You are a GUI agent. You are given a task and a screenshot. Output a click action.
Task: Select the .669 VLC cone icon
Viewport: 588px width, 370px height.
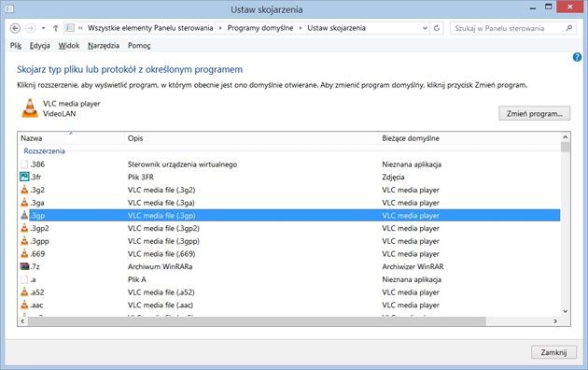pyautogui.click(x=24, y=253)
